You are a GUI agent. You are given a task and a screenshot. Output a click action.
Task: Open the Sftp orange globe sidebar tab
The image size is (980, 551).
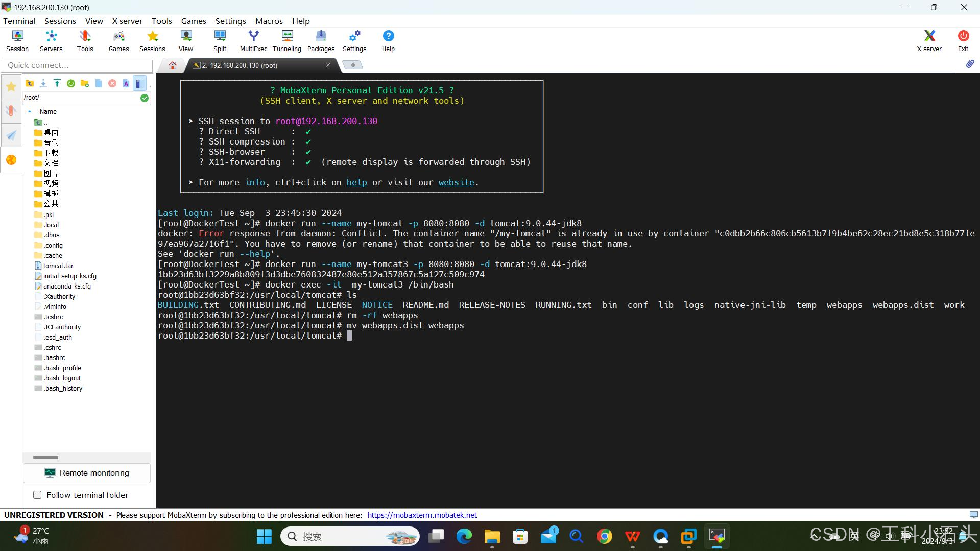tap(11, 160)
